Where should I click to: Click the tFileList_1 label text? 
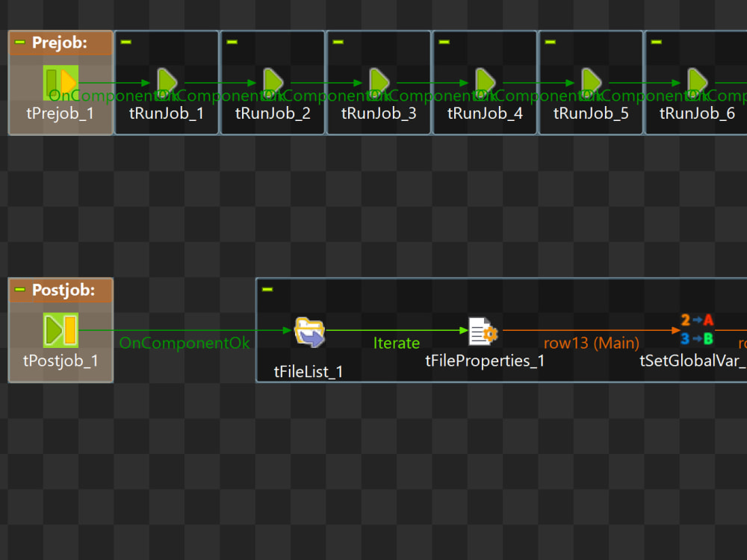coord(309,371)
